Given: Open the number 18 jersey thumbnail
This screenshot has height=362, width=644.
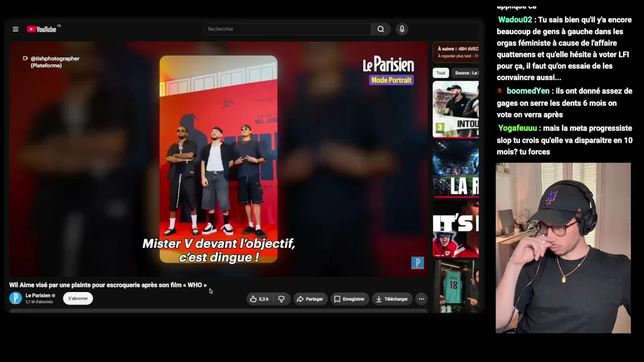Looking at the screenshot, I should point(456,286).
